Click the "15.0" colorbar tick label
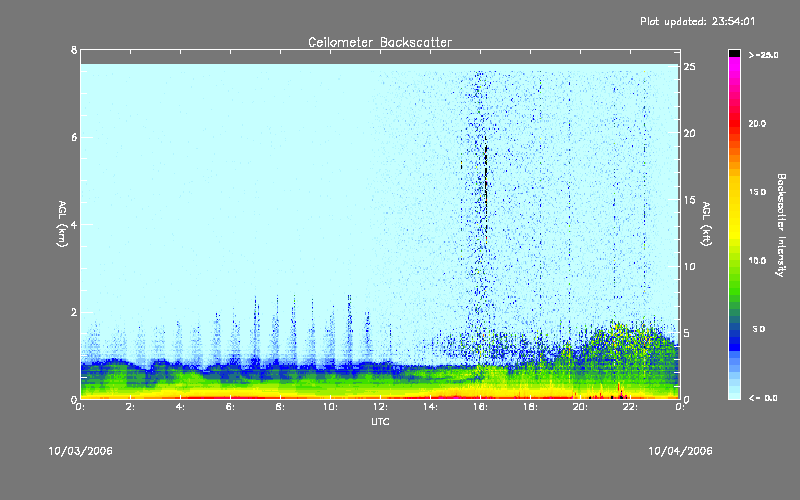This screenshot has width=800, height=500. [757, 192]
